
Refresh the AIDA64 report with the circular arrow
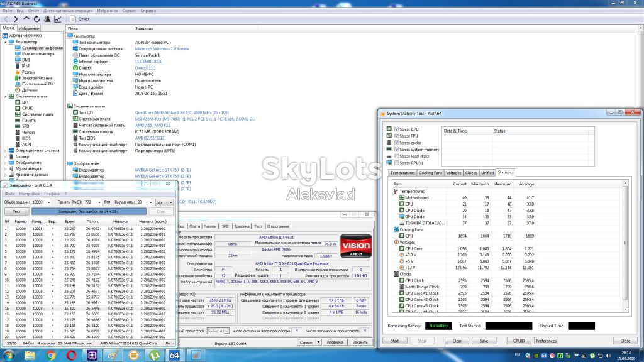tap(37, 19)
